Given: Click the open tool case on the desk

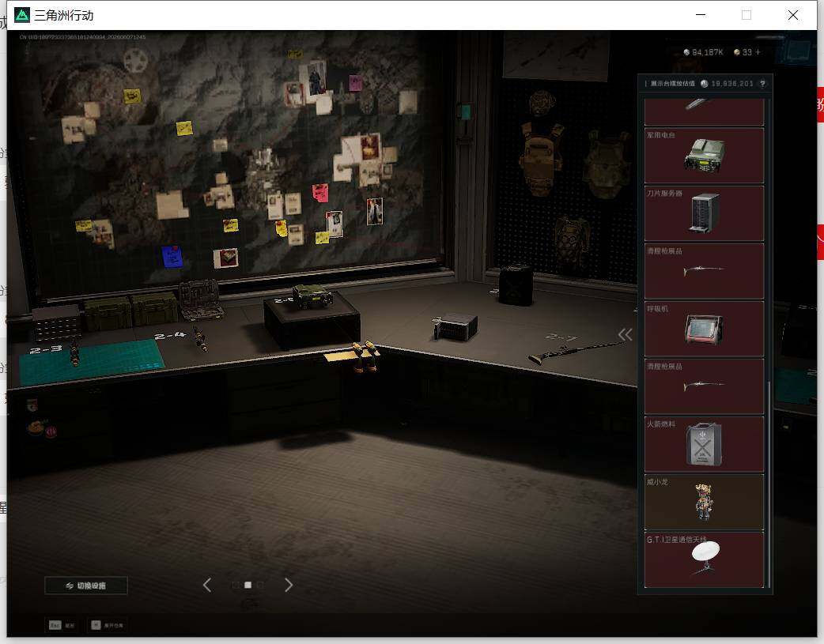Looking at the screenshot, I should pyautogui.click(x=200, y=300).
